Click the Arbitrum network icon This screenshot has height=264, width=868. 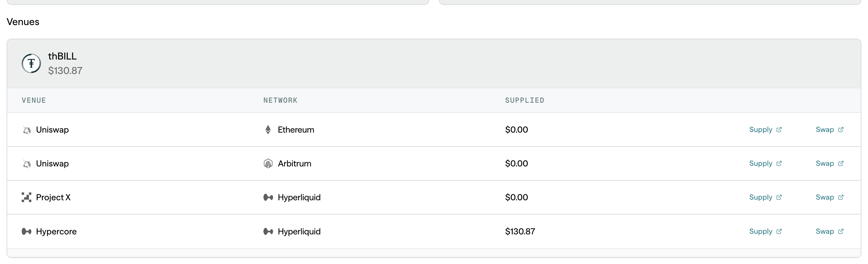click(268, 164)
